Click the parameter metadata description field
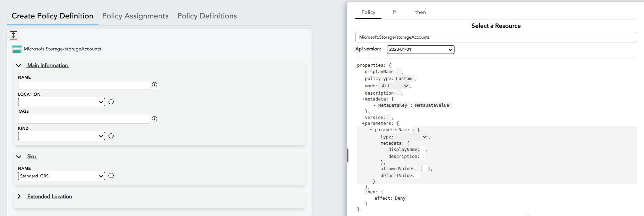The width and height of the screenshot is (644, 216). tap(422, 157)
